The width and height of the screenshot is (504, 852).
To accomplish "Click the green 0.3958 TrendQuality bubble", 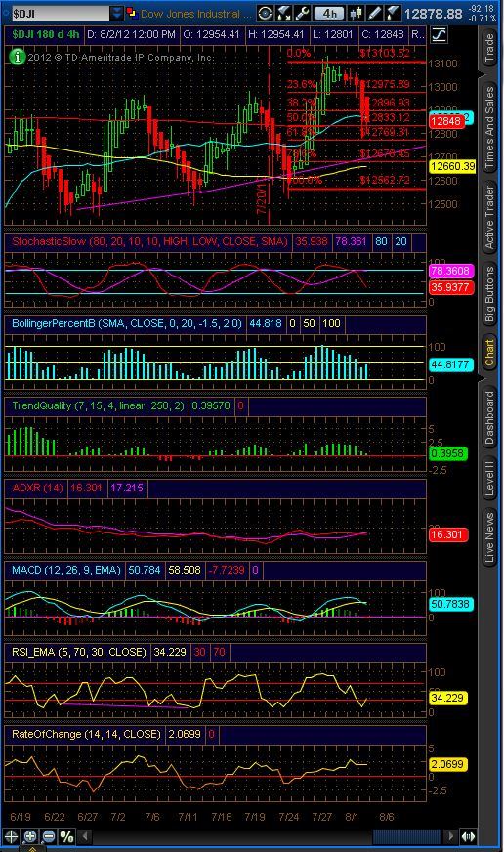I will [448, 453].
